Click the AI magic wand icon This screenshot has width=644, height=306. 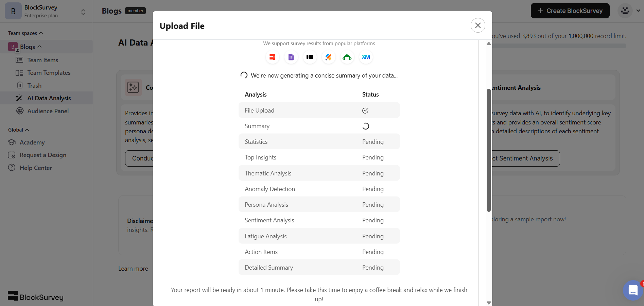[19, 98]
